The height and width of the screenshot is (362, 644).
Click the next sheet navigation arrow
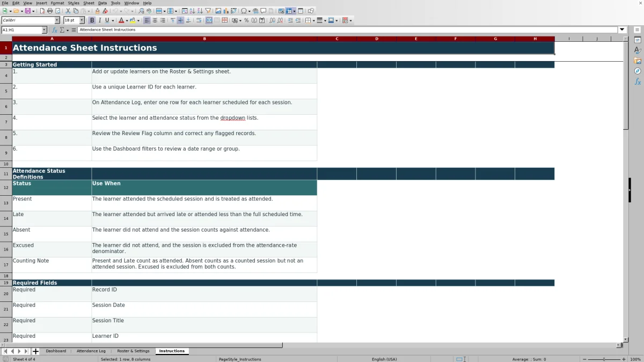point(19,351)
